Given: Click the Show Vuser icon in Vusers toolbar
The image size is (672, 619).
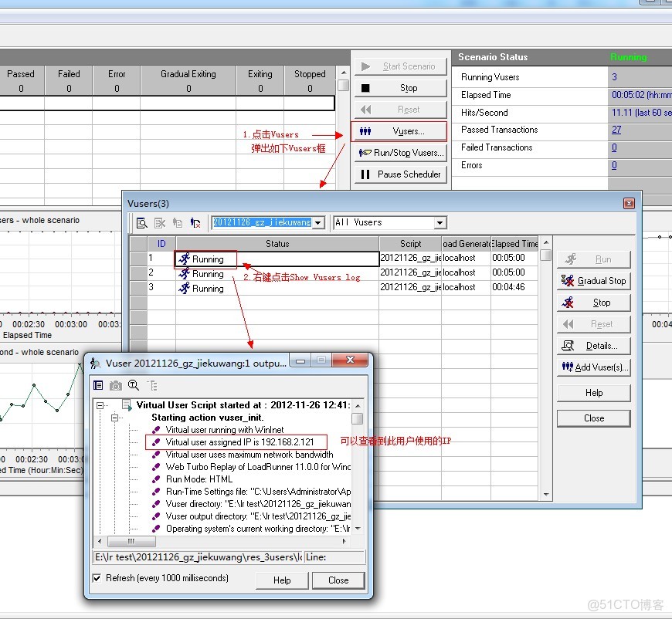Looking at the screenshot, I should [x=142, y=223].
